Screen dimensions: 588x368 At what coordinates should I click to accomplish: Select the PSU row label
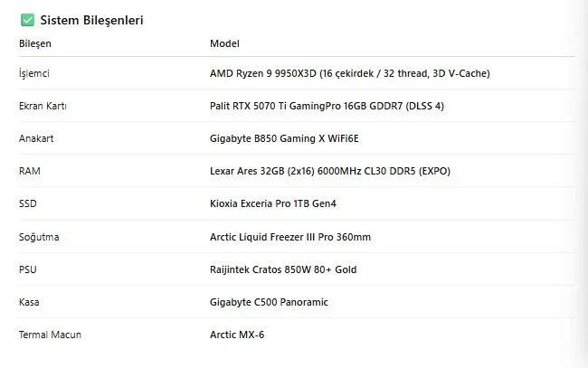(x=28, y=269)
